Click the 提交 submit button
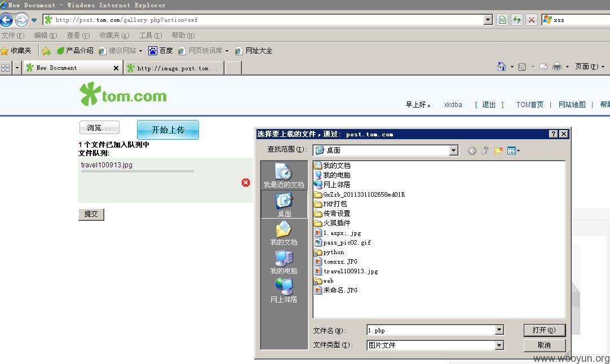This screenshot has width=610, height=364. [91, 214]
